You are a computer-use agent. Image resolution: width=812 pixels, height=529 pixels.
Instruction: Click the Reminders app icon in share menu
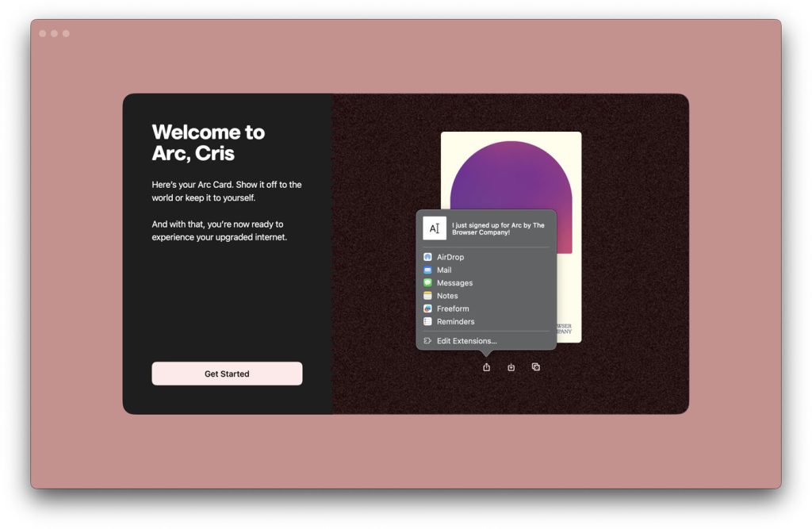coord(427,322)
